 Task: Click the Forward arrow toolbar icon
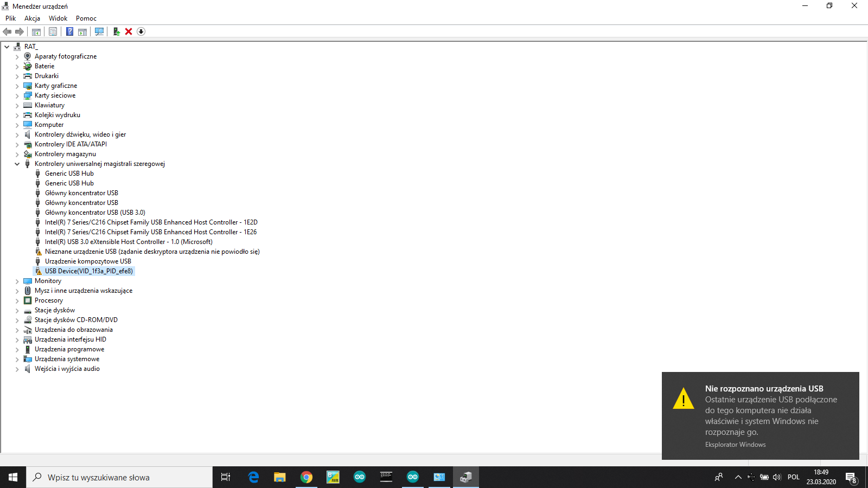click(x=20, y=31)
